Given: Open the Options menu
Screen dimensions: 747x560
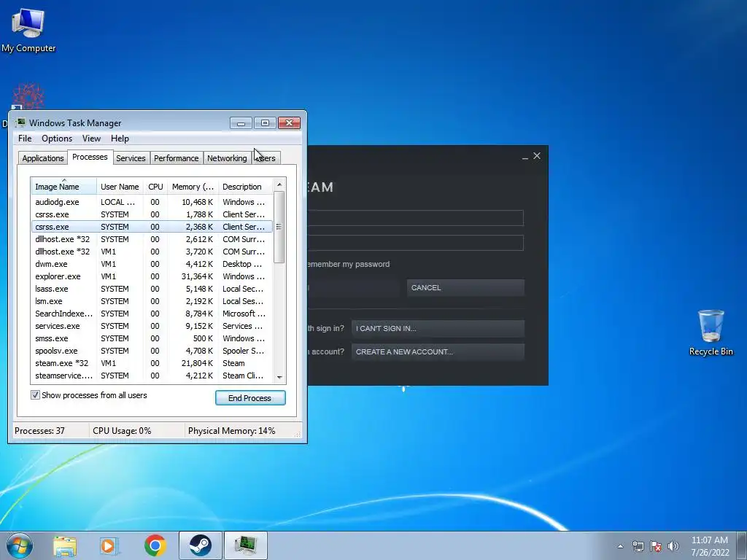Looking at the screenshot, I should click(x=57, y=139).
